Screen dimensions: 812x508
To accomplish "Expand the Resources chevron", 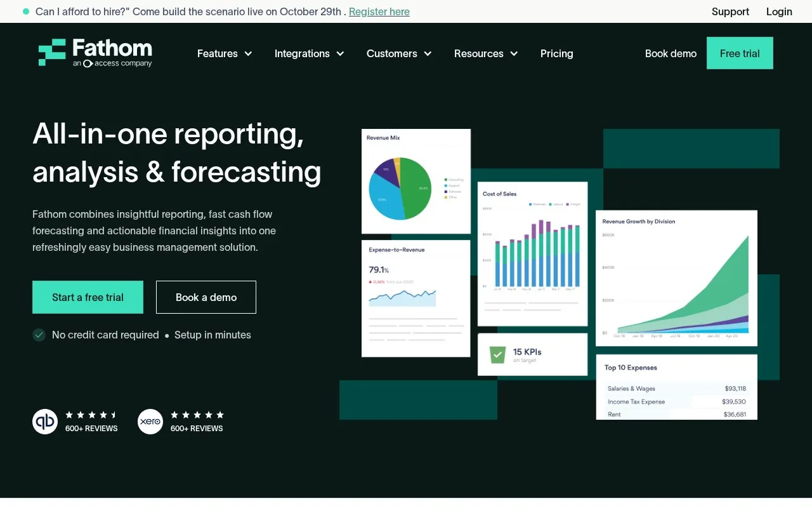I will [x=514, y=54].
